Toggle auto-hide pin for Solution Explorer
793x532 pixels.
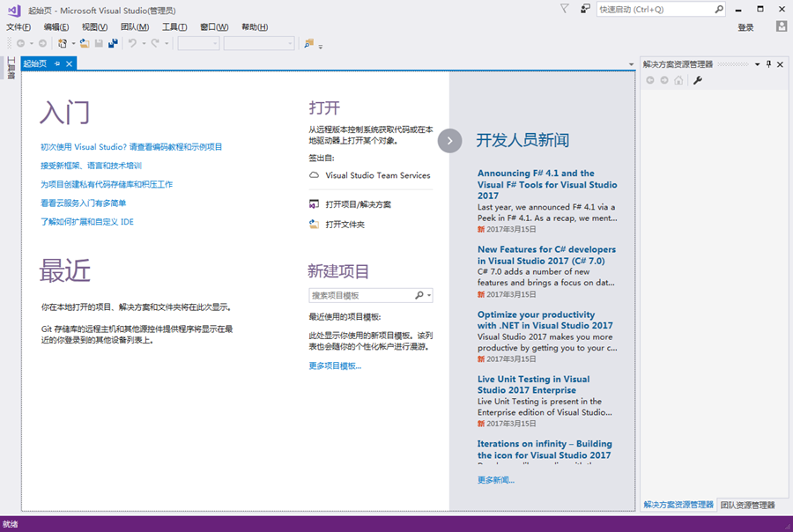pos(768,64)
